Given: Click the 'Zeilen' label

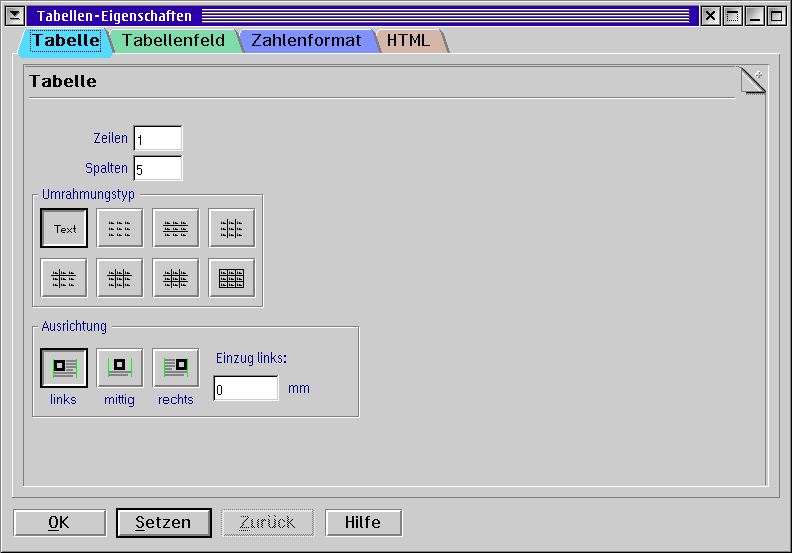Looking at the screenshot, I should pyautogui.click(x=111, y=138).
